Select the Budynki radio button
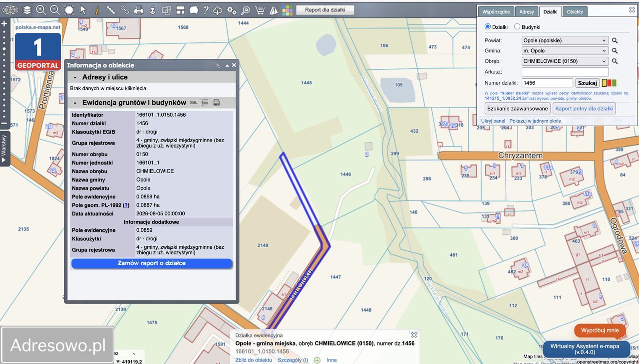This screenshot has width=639, height=364. tap(517, 27)
